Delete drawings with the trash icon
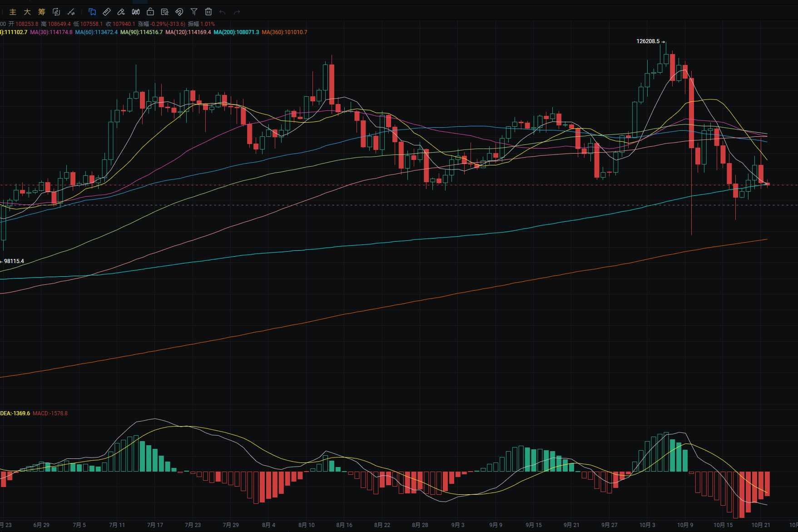 point(208,12)
